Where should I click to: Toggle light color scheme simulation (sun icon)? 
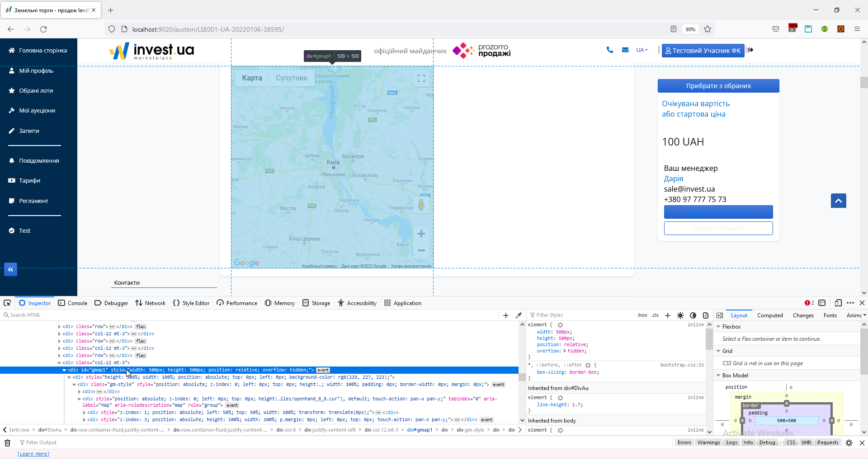[680, 315]
